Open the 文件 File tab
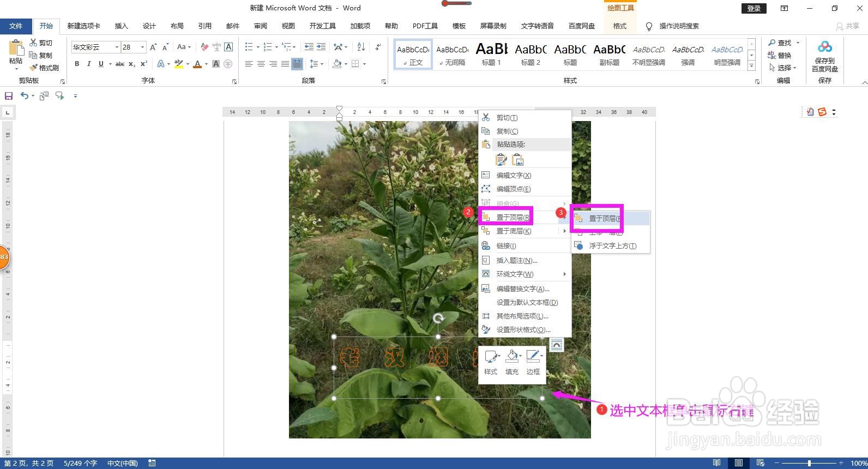Screen dimensions: 868x469 pyautogui.click(x=16, y=26)
